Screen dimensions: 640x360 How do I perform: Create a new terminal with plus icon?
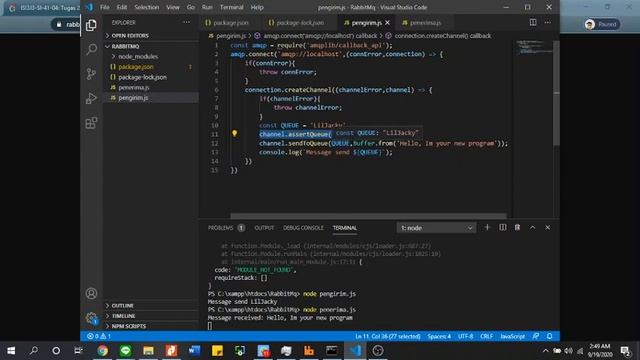(487, 227)
